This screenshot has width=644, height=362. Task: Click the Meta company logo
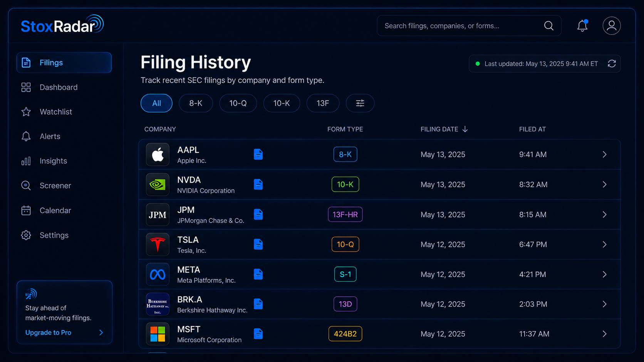pyautogui.click(x=158, y=274)
